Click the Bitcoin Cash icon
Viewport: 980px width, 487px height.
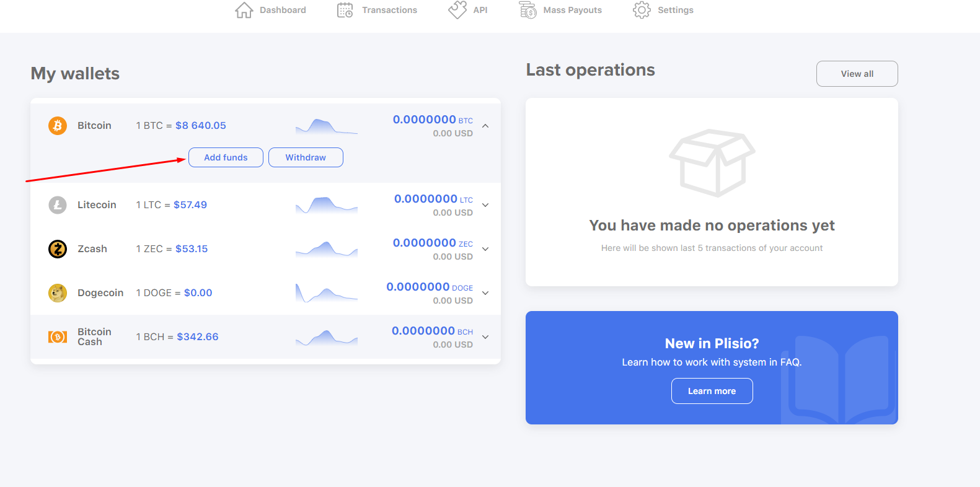pos(58,337)
